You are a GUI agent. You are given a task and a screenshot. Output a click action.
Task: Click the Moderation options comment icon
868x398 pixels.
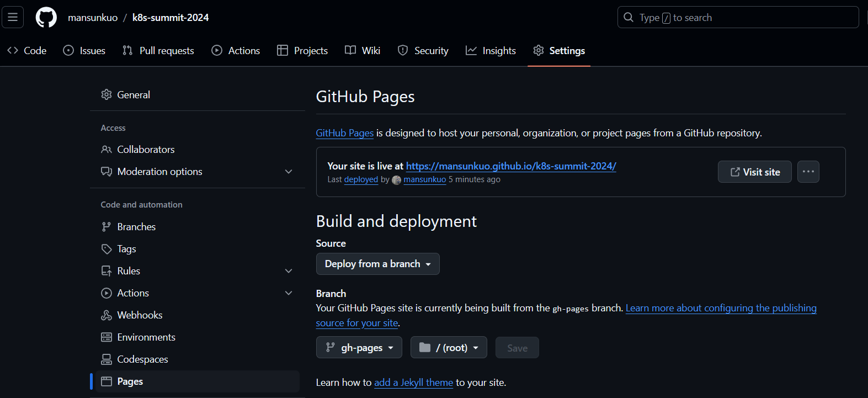click(106, 172)
